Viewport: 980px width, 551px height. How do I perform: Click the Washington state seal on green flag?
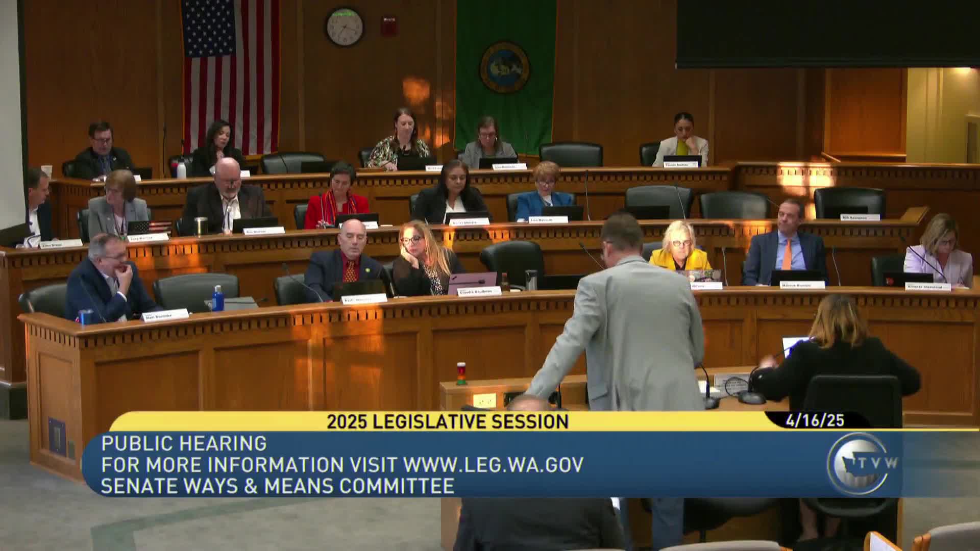504,67
